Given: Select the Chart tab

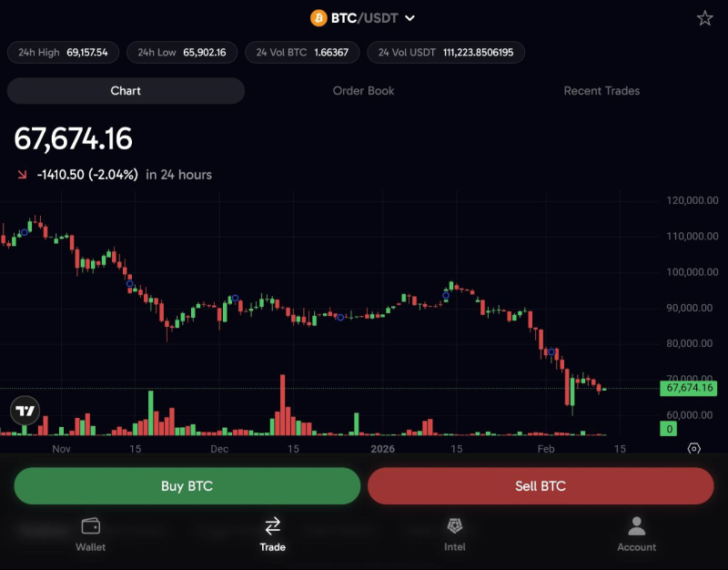Looking at the screenshot, I should [126, 91].
